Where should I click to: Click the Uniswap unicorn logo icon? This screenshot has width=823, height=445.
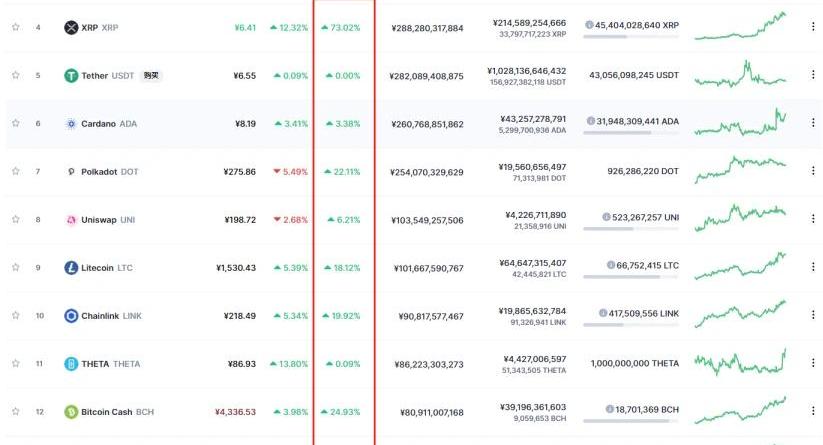pyautogui.click(x=71, y=220)
